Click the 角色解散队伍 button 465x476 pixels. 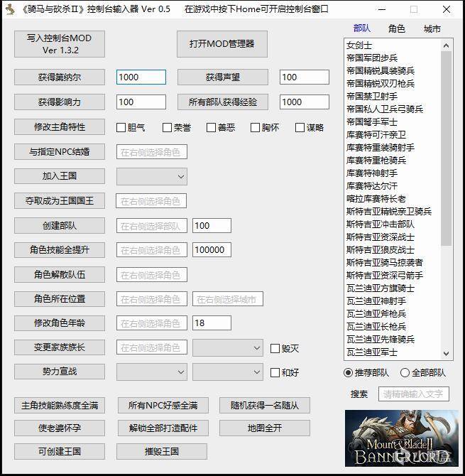click(x=60, y=275)
